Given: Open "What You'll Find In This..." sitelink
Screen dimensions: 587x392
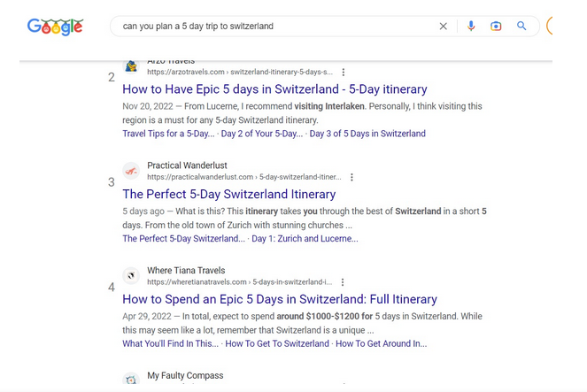Looking at the screenshot, I should pyautogui.click(x=169, y=344).
